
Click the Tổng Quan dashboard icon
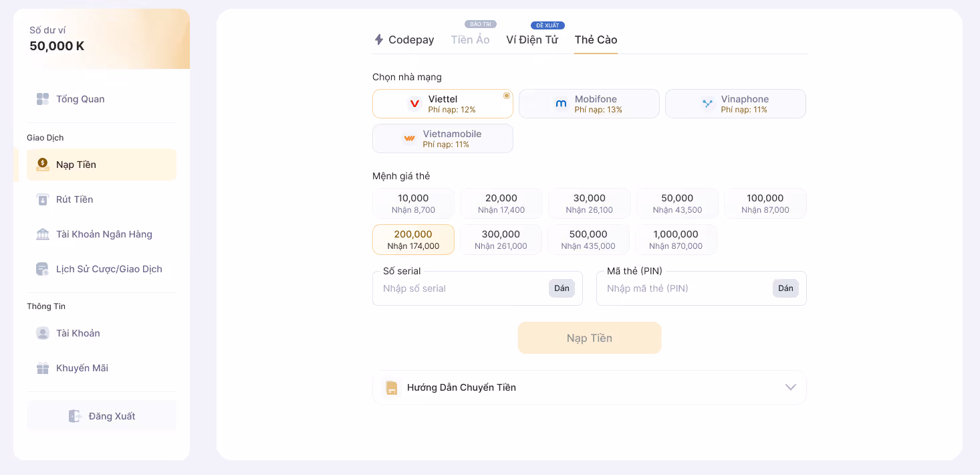[x=43, y=99]
